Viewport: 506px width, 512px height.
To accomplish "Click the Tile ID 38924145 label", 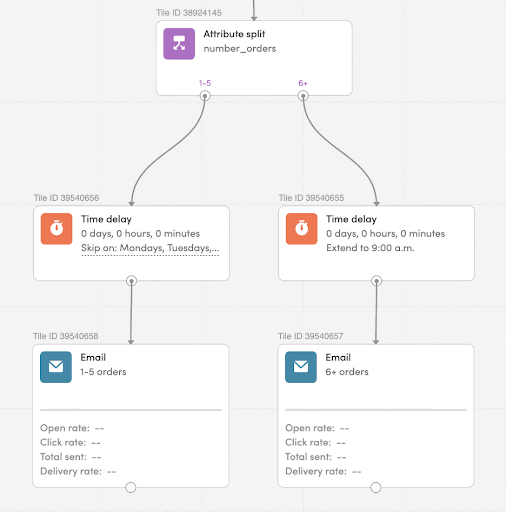I will click(189, 13).
